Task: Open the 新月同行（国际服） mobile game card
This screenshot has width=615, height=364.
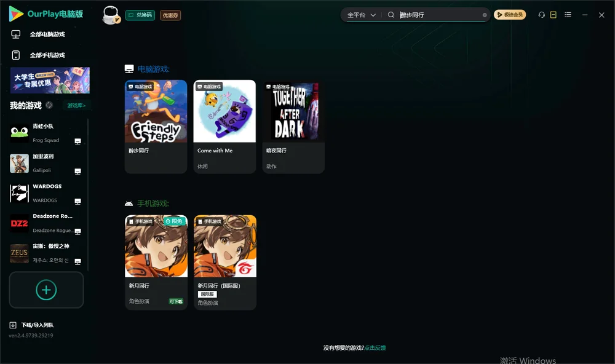Action: [225, 263]
